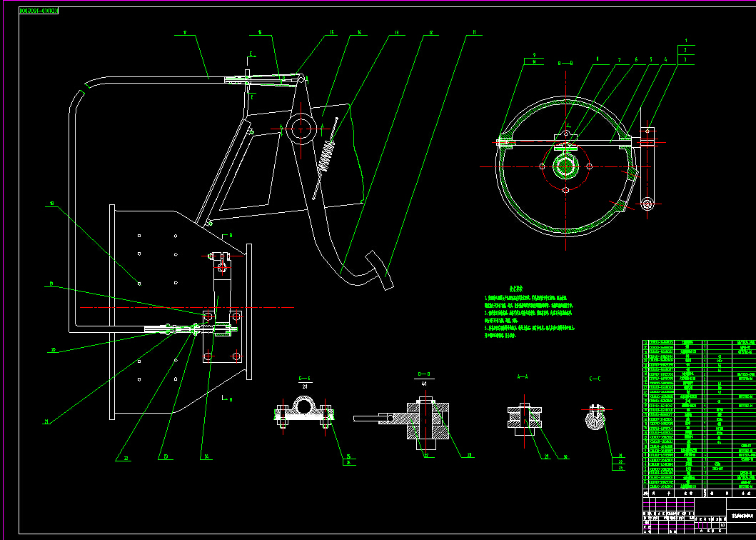This screenshot has height=540, width=756.
Task: Pick stacked balloon number 1
Action: [686, 41]
